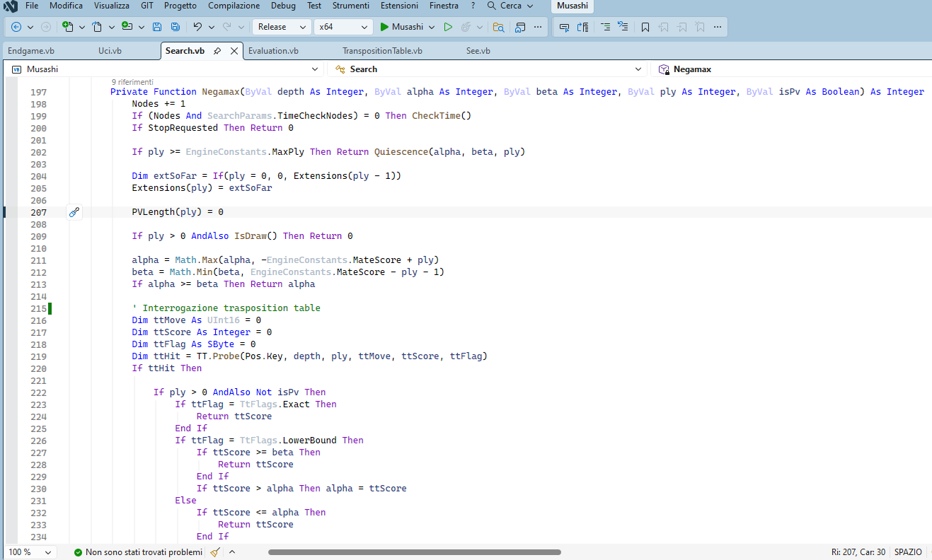
Task: Open the x64 platform dropdown
Action: [x=343, y=27]
